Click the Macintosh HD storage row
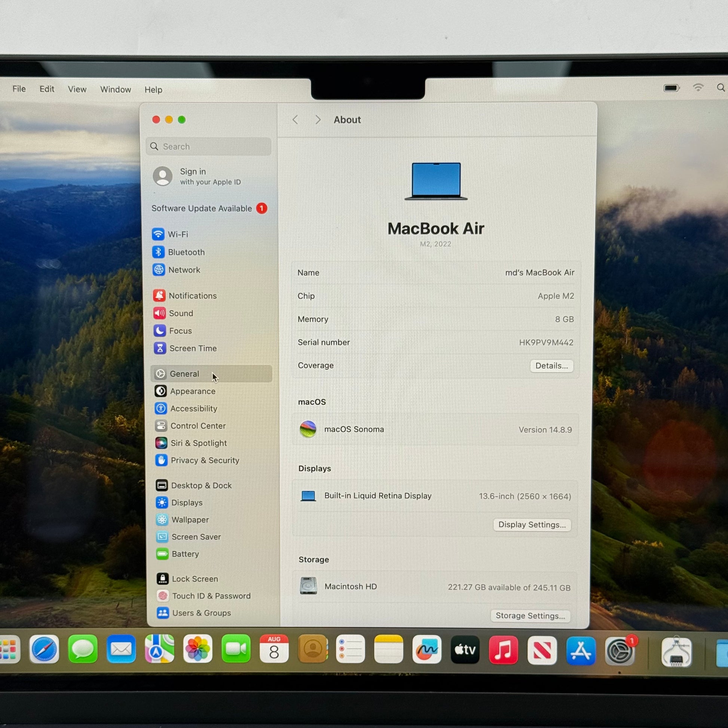Screen dimensions: 728x728 click(435, 587)
